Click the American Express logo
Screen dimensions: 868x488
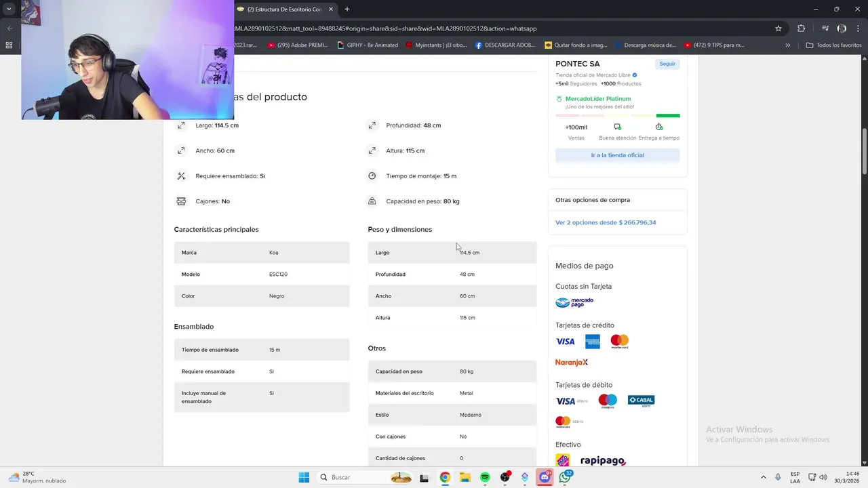pyautogui.click(x=593, y=342)
